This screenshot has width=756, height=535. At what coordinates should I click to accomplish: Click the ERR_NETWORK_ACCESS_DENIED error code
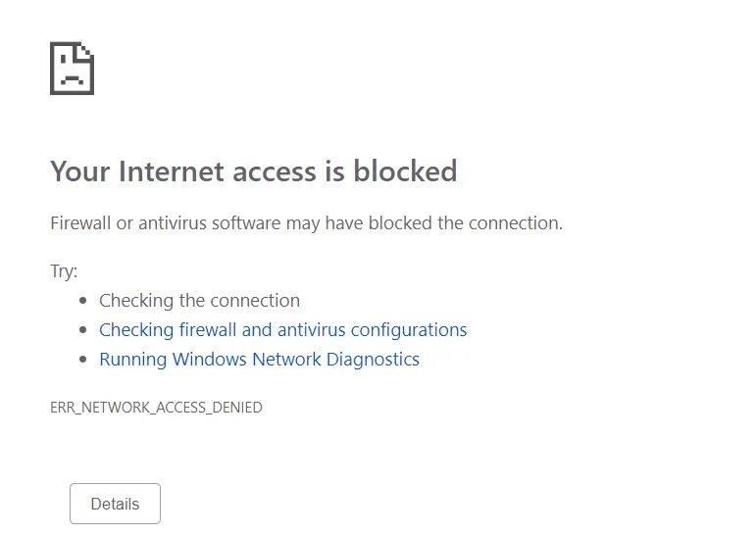tap(156, 407)
